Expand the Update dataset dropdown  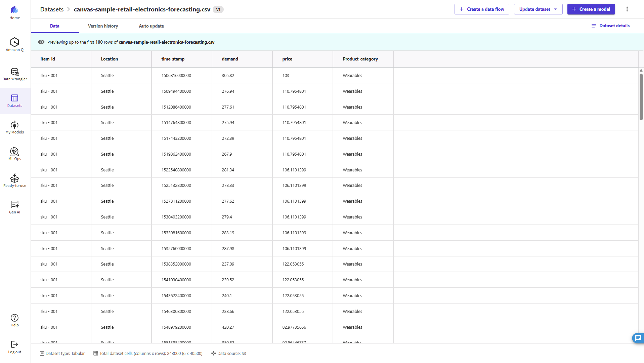click(538, 9)
